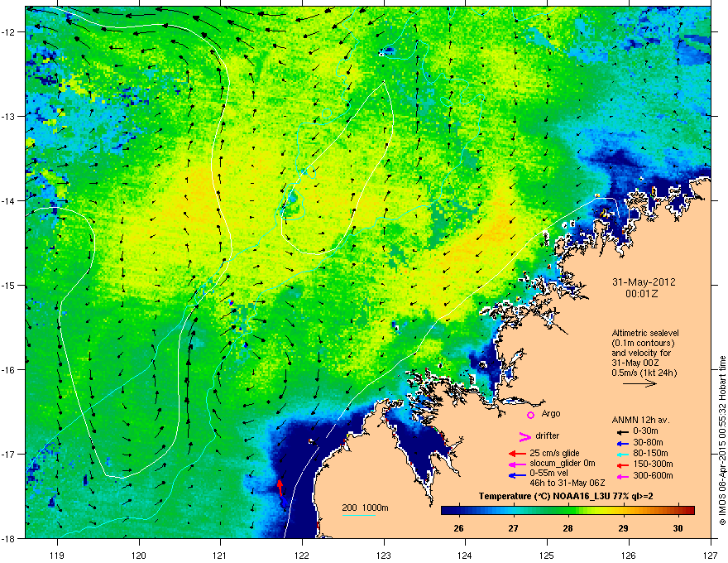Click the slocum_glider 0m label

[x=563, y=464]
